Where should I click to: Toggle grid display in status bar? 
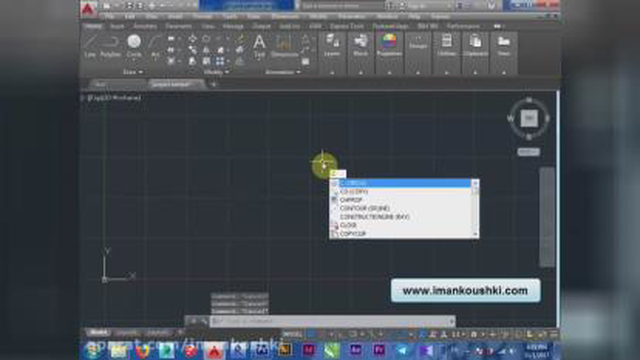click(x=312, y=334)
